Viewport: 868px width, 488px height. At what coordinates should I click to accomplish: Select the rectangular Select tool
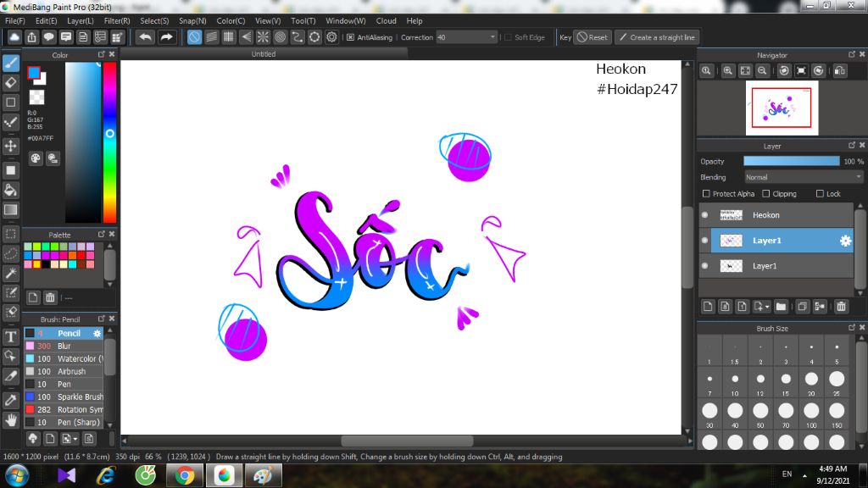coord(10,234)
